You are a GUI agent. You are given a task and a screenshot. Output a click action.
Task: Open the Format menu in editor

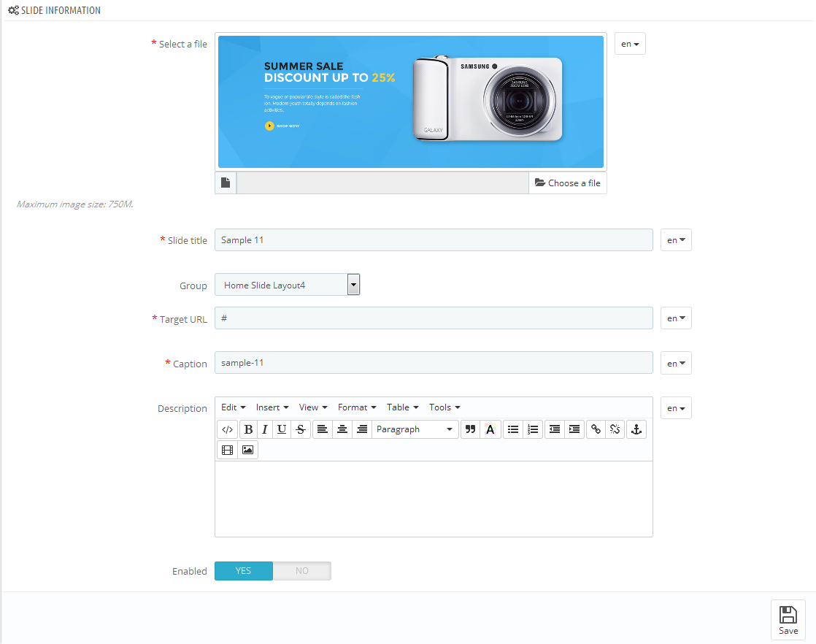click(x=357, y=407)
